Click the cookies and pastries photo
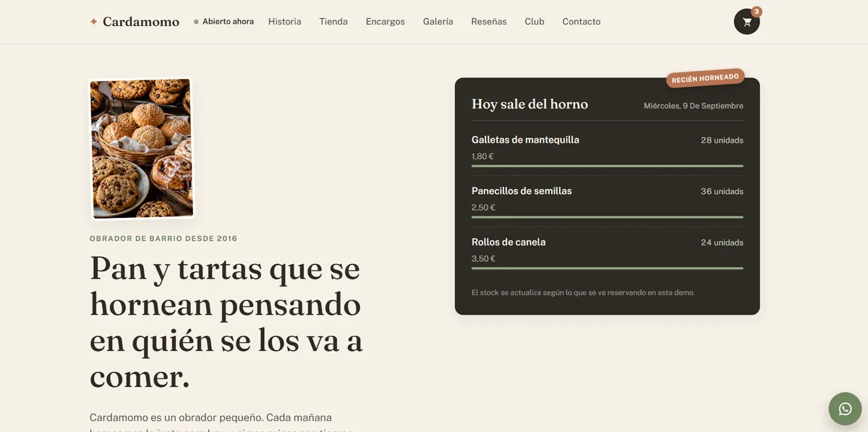 click(x=142, y=148)
